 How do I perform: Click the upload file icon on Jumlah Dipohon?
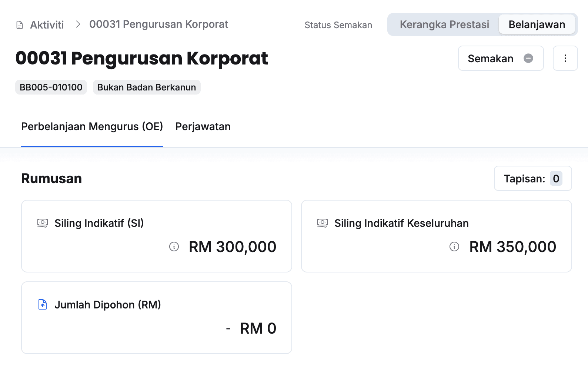pyautogui.click(x=43, y=304)
